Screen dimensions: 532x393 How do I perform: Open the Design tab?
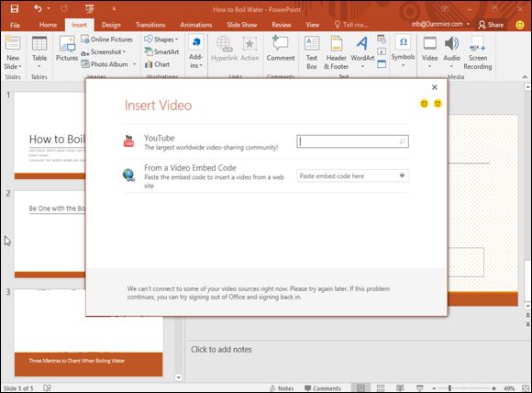pyautogui.click(x=111, y=25)
